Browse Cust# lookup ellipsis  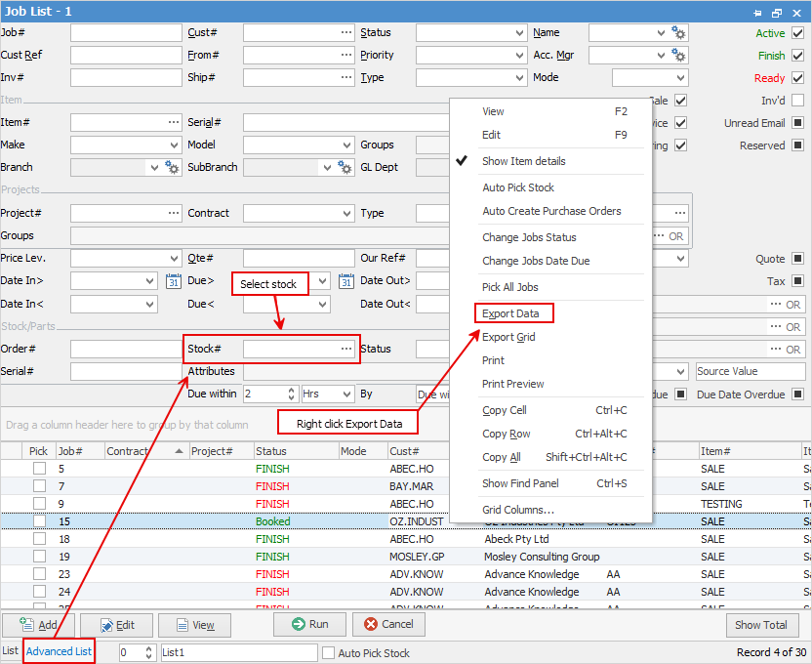tap(346, 32)
